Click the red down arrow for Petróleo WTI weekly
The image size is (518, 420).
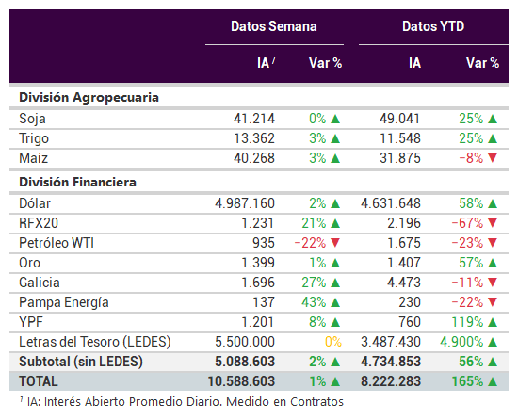[x=335, y=243]
